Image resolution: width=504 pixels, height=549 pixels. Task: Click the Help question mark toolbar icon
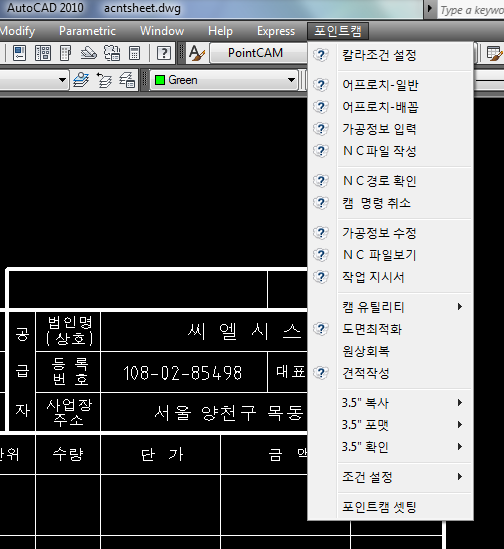(164, 53)
